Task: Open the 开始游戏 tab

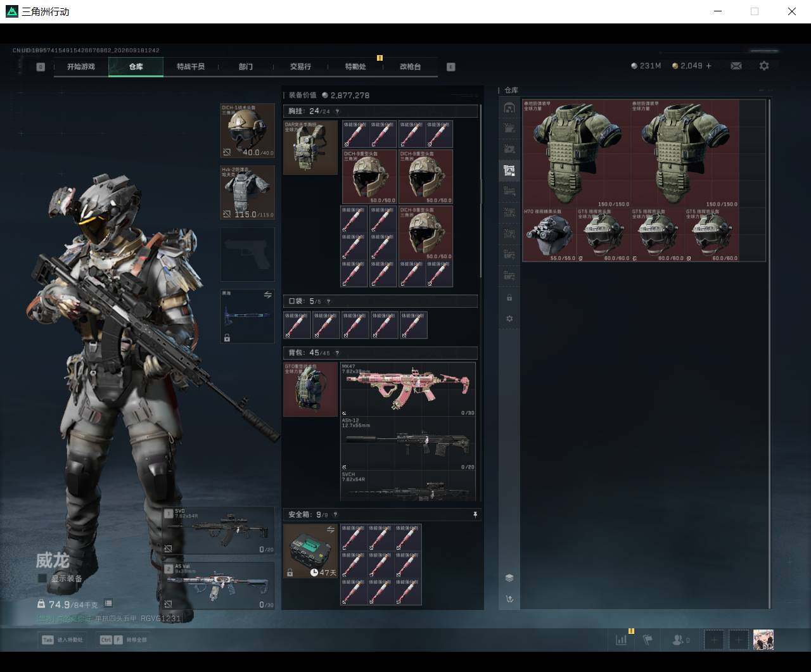Action: (x=81, y=67)
